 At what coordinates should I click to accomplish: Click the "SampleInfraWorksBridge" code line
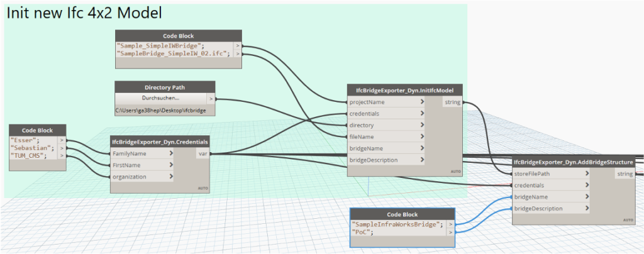pyautogui.click(x=398, y=224)
